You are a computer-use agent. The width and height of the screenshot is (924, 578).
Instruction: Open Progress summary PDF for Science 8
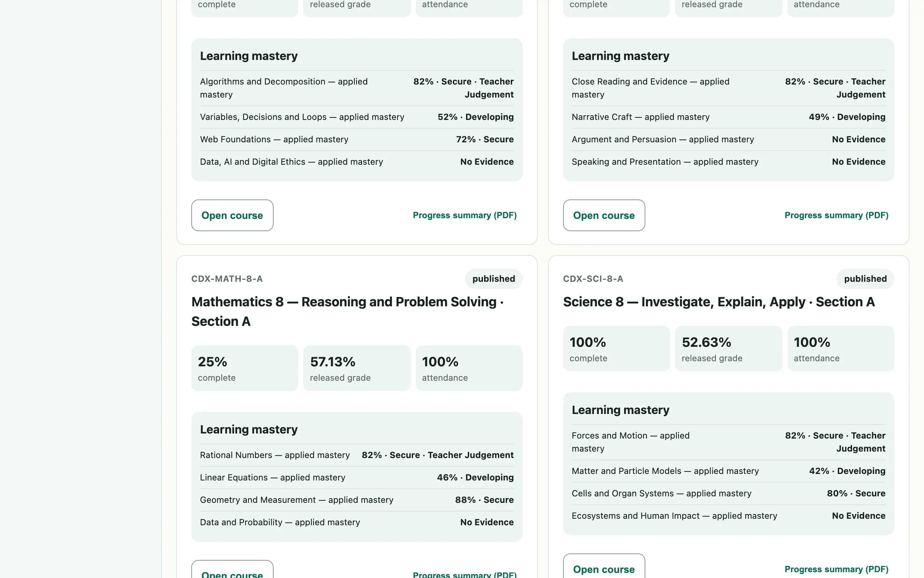pos(836,569)
